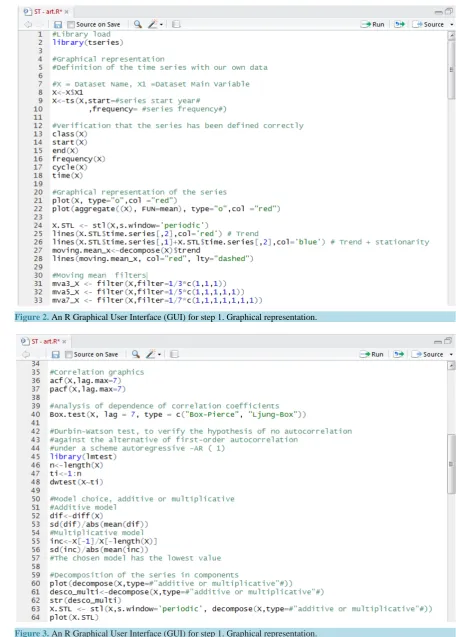Click the line 'str(desco_multi)'
The image size is (456, 637).
(x=85, y=600)
